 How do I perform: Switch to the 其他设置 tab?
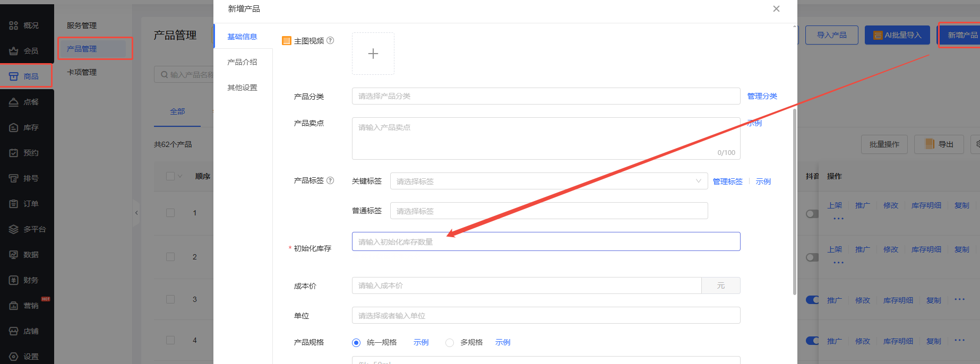[242, 88]
